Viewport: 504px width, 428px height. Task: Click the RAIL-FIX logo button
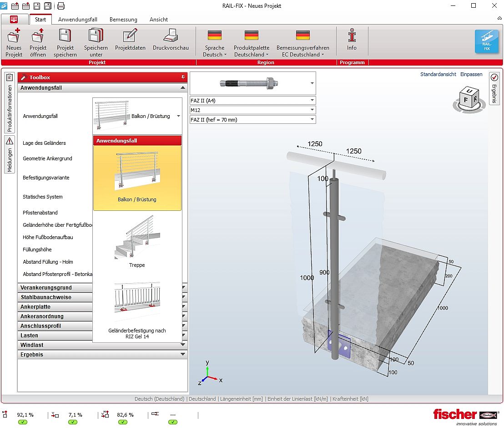[x=487, y=41]
